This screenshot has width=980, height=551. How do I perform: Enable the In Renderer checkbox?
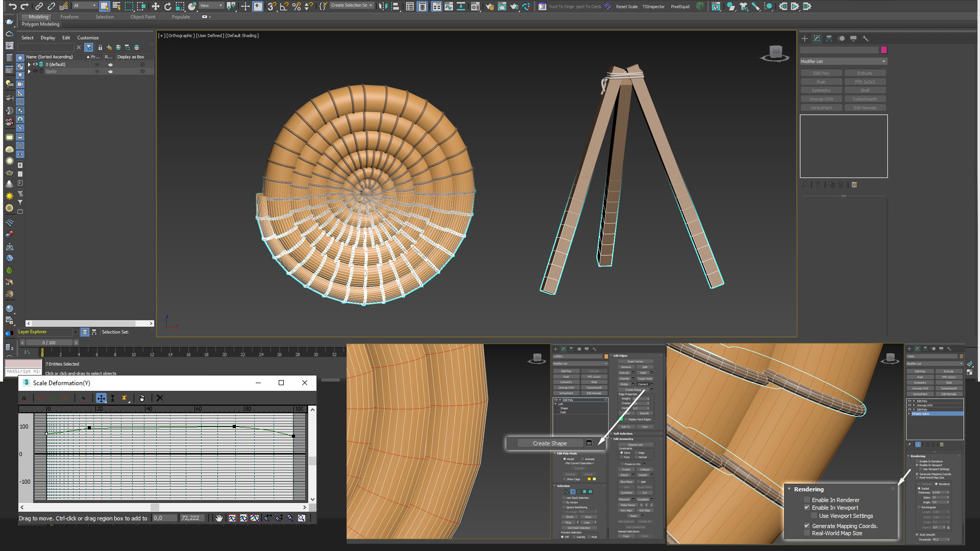pyautogui.click(x=807, y=500)
